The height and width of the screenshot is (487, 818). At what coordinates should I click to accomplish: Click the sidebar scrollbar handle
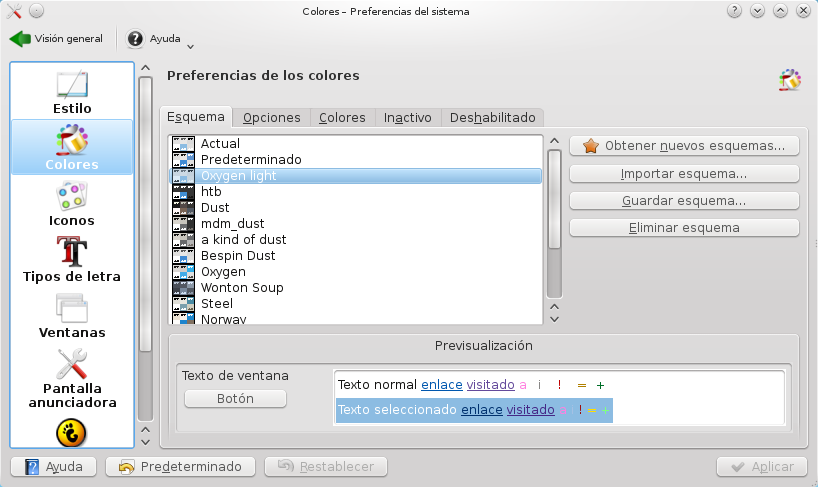[146, 214]
